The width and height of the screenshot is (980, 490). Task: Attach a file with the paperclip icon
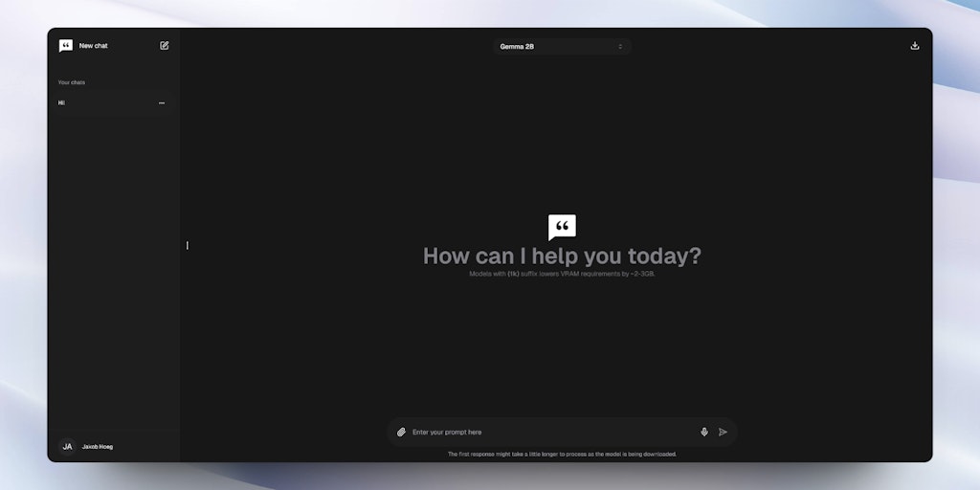click(x=401, y=432)
